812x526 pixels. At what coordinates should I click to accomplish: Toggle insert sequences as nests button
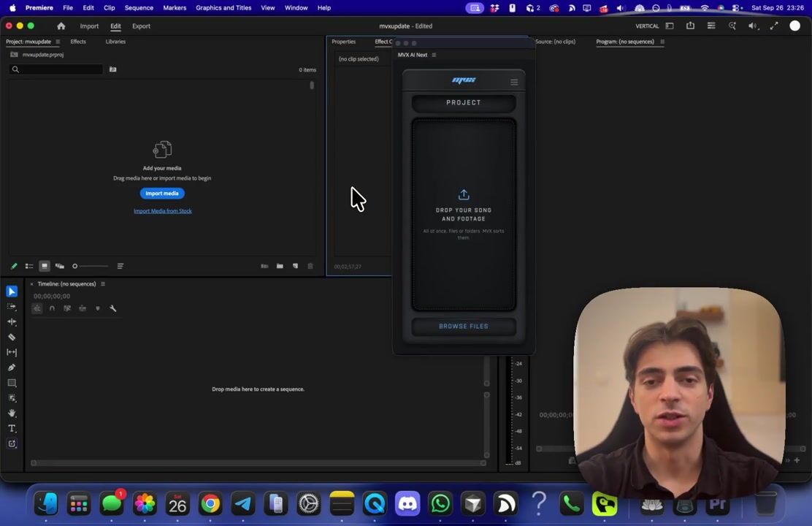37,308
